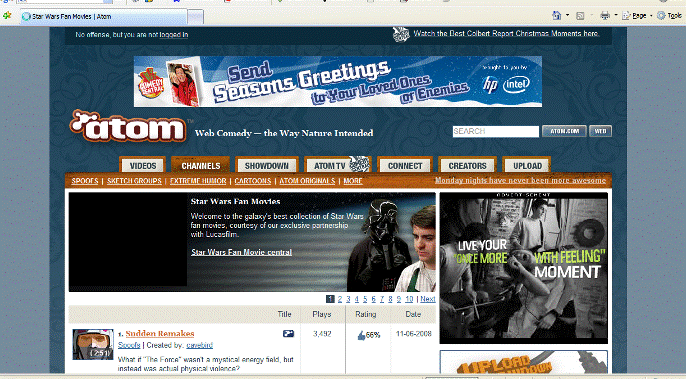Open the Showdown navigation tab
Image resolution: width=686 pixels, height=379 pixels.
(x=266, y=166)
